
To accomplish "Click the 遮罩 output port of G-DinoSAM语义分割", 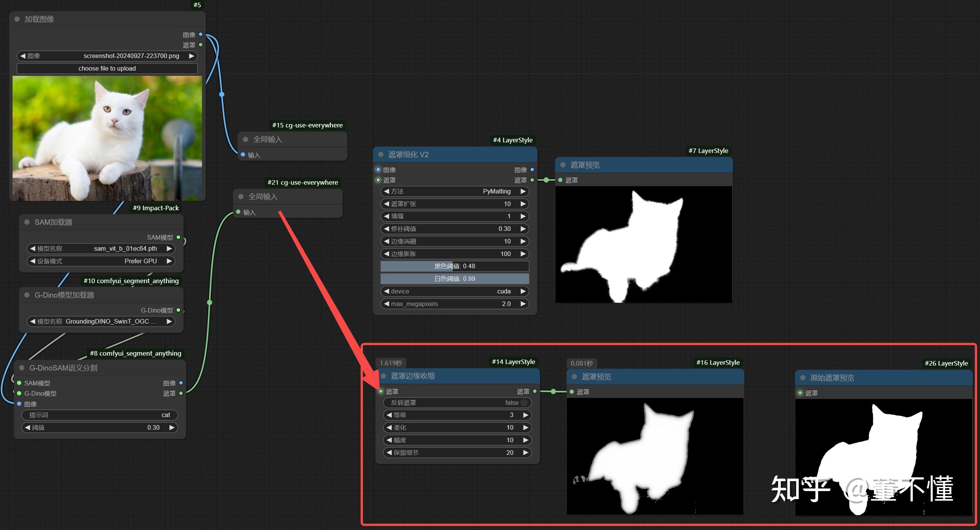I will point(181,393).
